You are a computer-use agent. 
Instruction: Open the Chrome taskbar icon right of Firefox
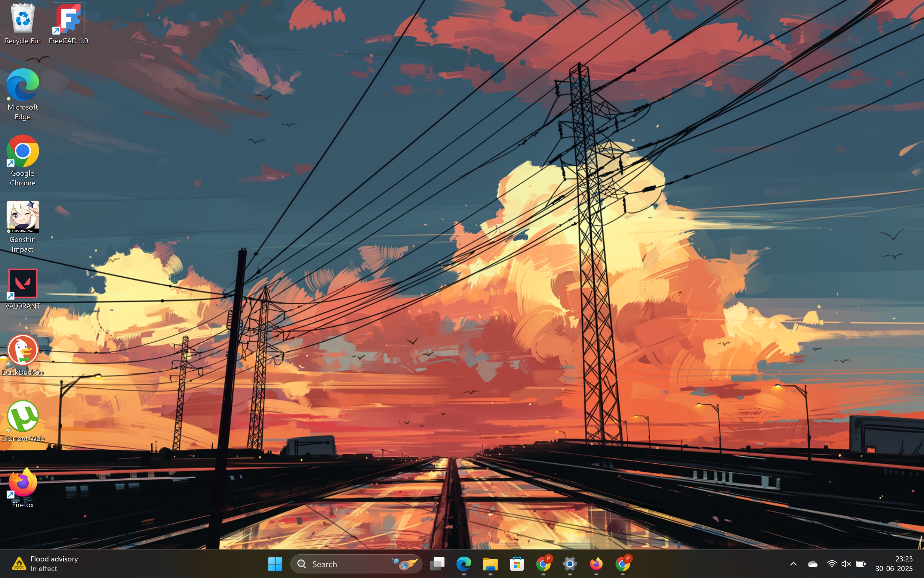pos(623,564)
